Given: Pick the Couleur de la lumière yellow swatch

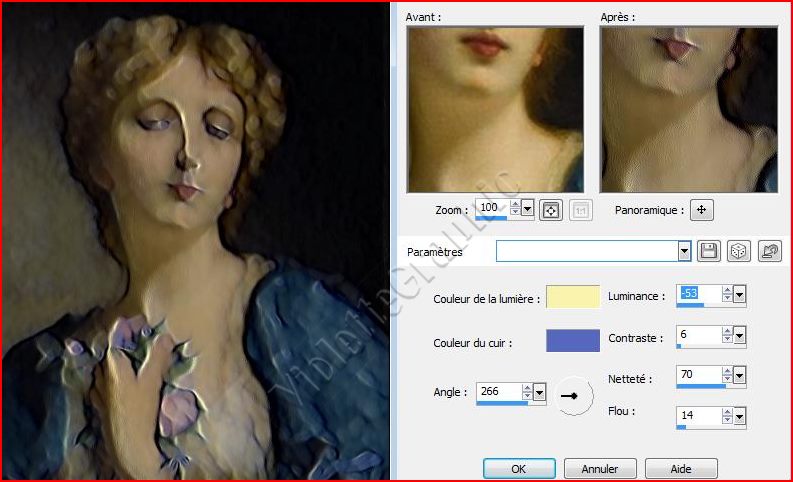Looking at the screenshot, I should (573, 297).
